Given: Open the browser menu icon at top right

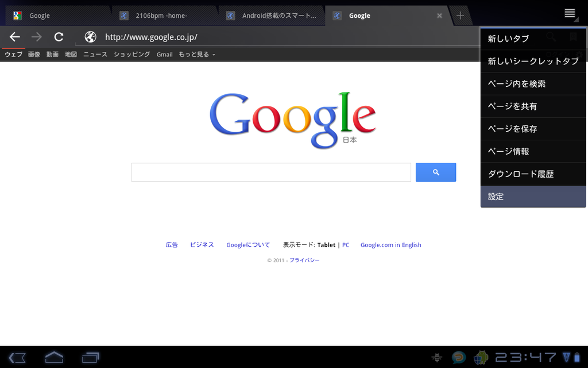Looking at the screenshot, I should [570, 14].
